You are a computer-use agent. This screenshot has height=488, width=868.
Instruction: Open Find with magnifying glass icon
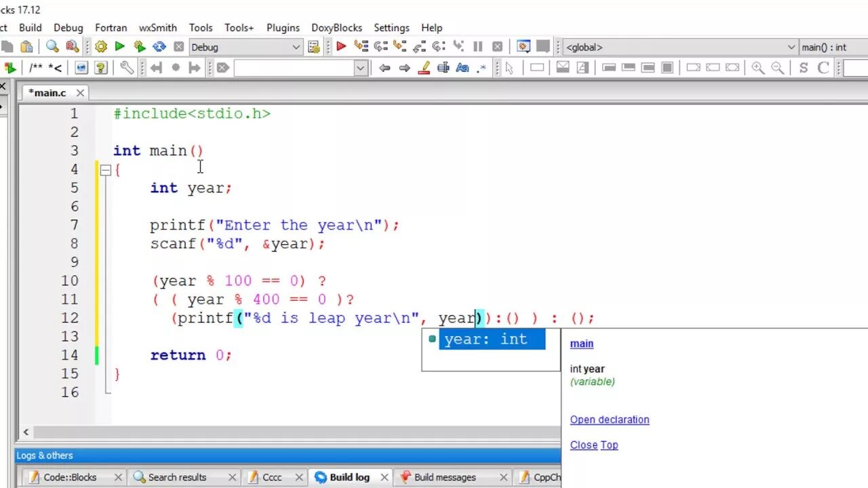pyautogui.click(x=52, y=47)
